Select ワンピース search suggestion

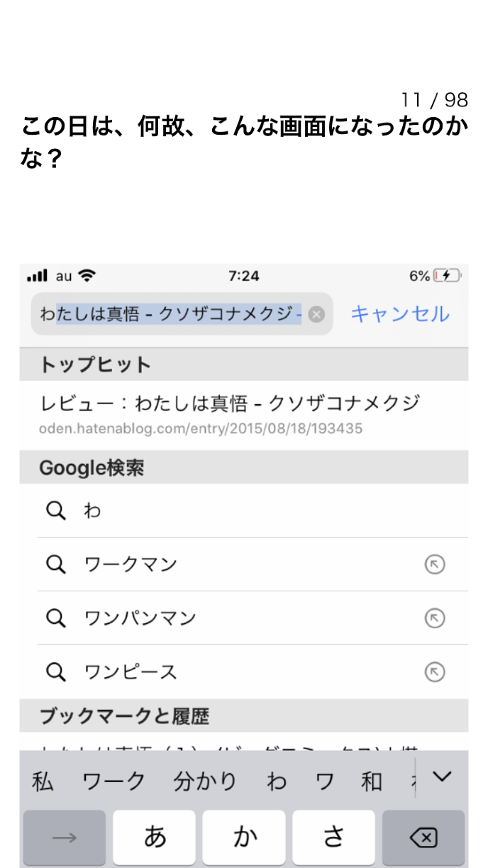131,672
